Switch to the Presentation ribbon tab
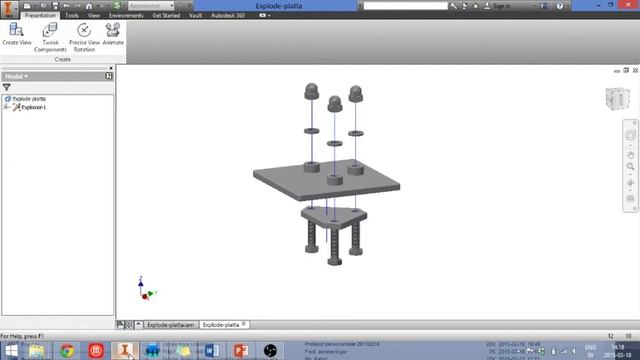Viewport: 640px width, 360px height. pyautogui.click(x=40, y=16)
